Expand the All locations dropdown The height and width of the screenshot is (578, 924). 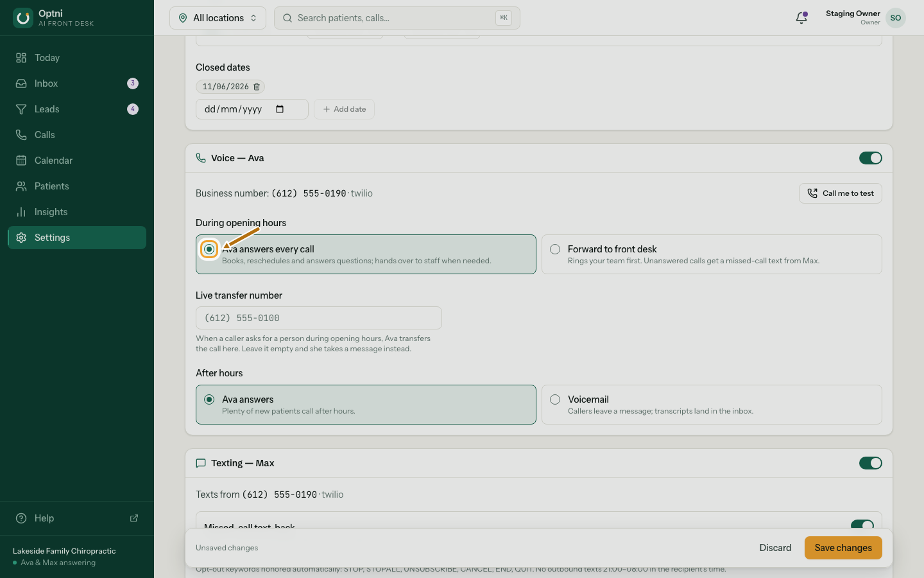218,18
